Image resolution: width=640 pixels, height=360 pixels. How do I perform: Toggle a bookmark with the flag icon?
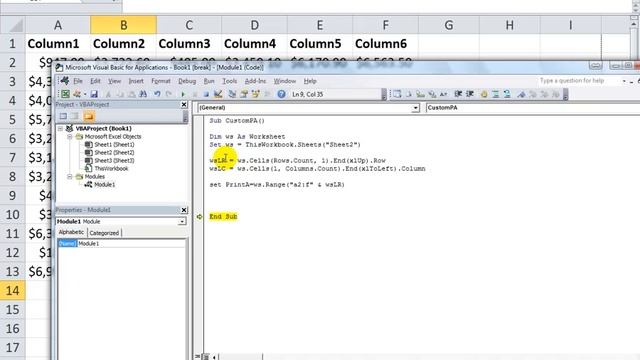521,94
